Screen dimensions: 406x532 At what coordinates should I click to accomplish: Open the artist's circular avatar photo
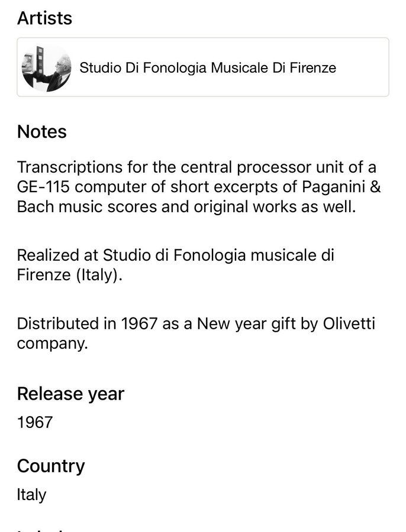(x=47, y=67)
